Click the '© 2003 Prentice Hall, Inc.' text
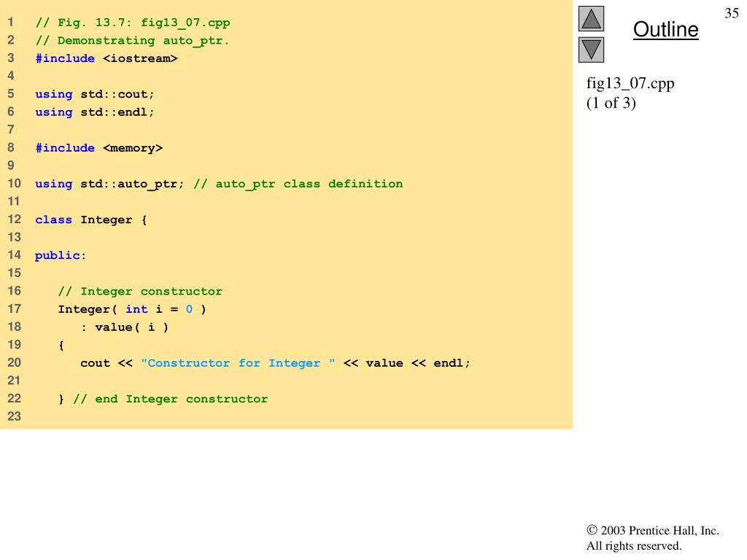The width and height of the screenshot is (747, 560). [653, 531]
